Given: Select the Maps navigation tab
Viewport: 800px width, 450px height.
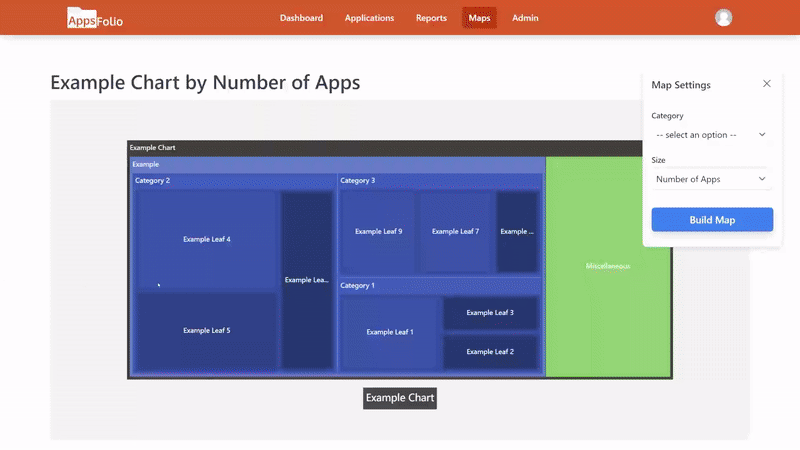Looking at the screenshot, I should (479, 18).
